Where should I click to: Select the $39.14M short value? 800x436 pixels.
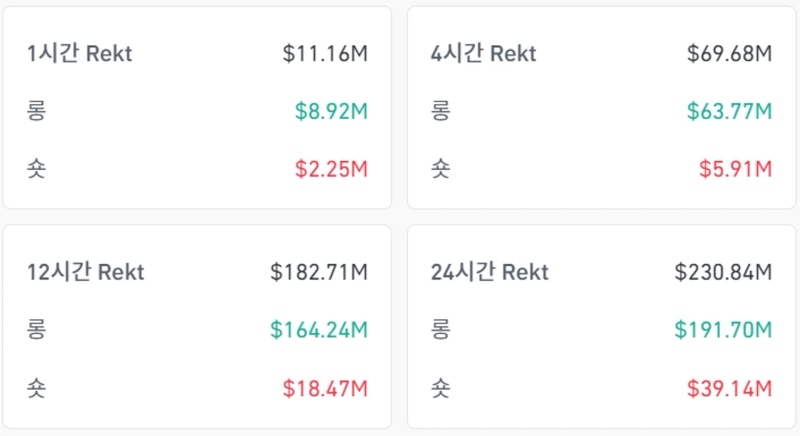click(x=729, y=387)
